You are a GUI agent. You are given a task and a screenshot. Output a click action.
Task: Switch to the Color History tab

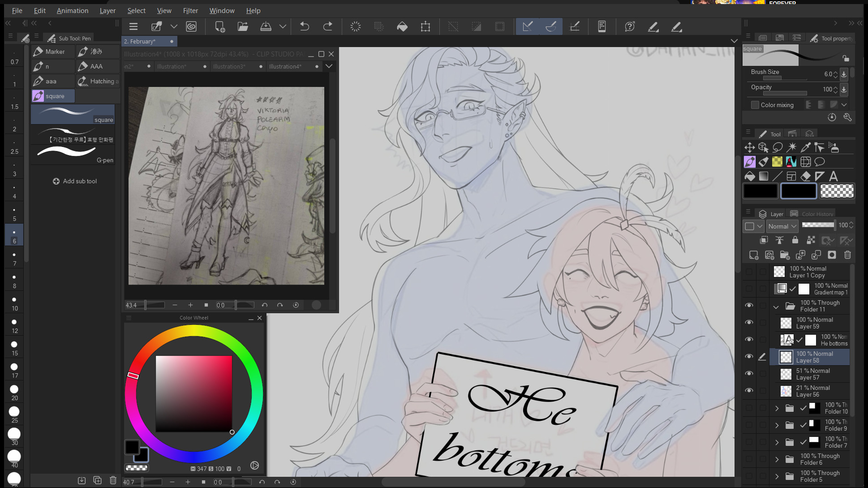point(812,214)
